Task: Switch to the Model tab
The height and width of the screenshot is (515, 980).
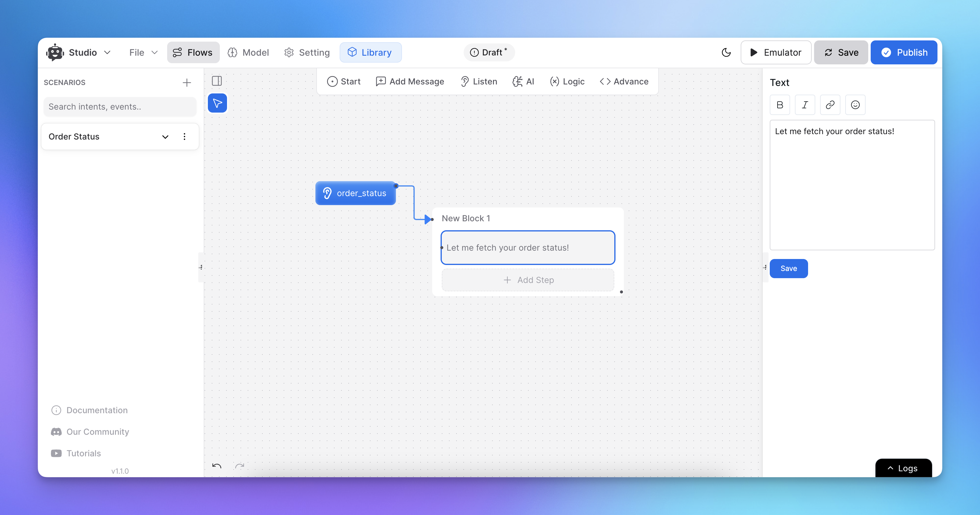Action: pos(248,52)
